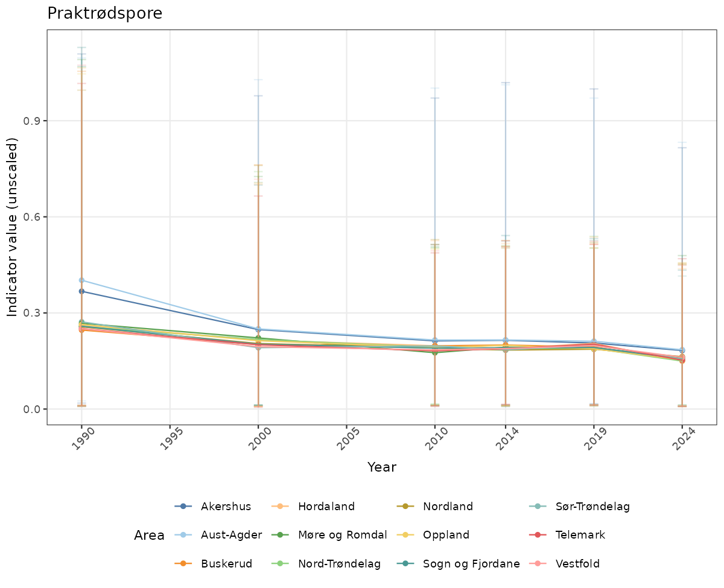
Task: Pick the Telemark legend color marker
Action: [538, 535]
